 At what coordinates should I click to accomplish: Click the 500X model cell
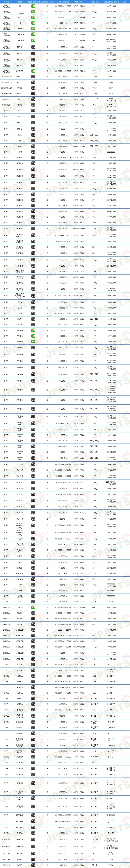pyautogui.click(x=20, y=152)
